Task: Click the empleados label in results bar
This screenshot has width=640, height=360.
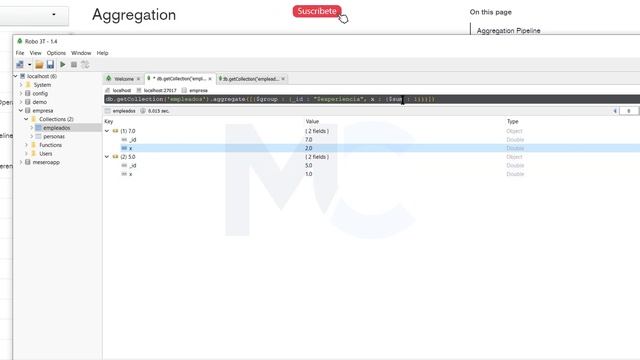Action: [x=124, y=111]
